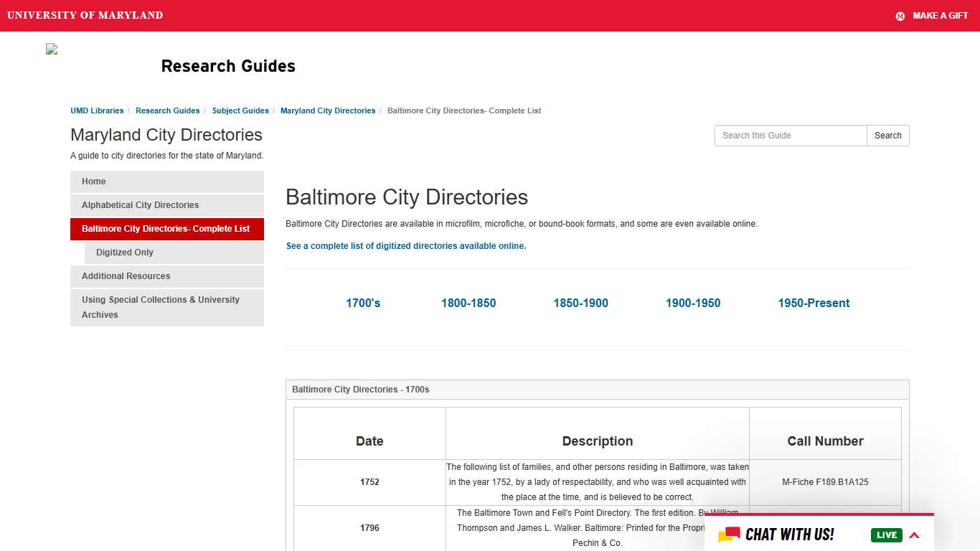The image size is (980, 551).
Task: Click inside the Search this Guide field
Action: pyautogui.click(x=790, y=136)
